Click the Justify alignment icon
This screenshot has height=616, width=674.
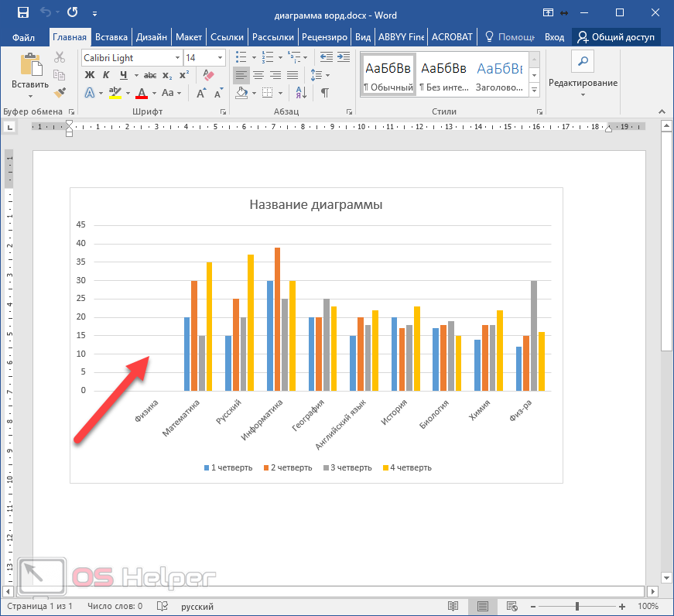pos(293,75)
